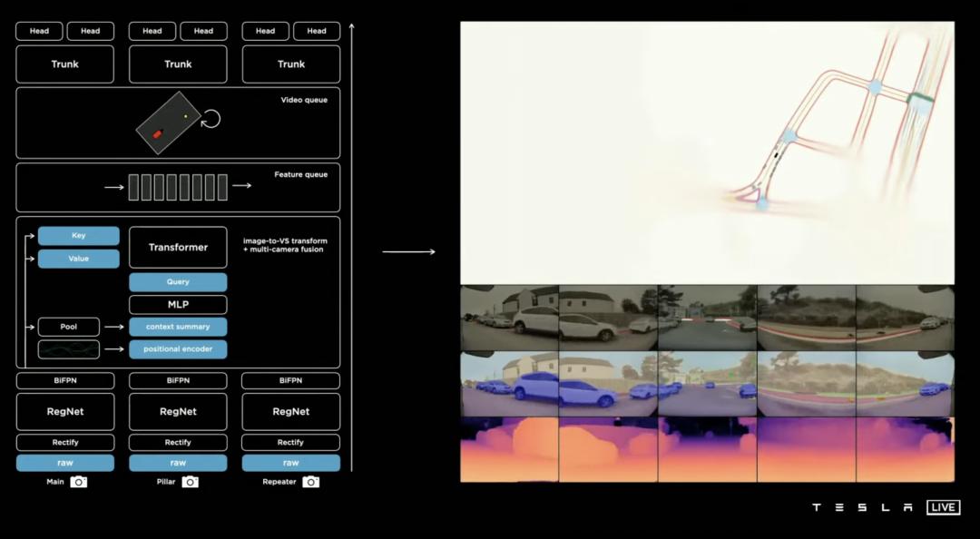Viewport: 980px width, 539px height.
Task: Open the fourth raw camera view thumbnail
Action: pyautogui.click(x=807, y=318)
